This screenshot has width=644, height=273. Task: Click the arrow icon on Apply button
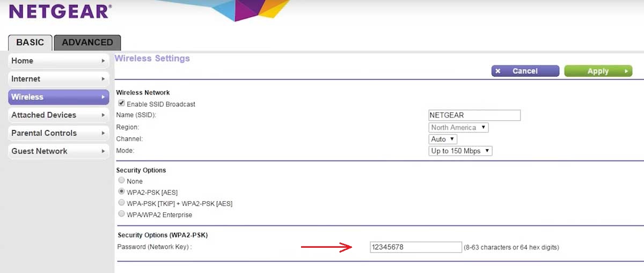(626, 71)
